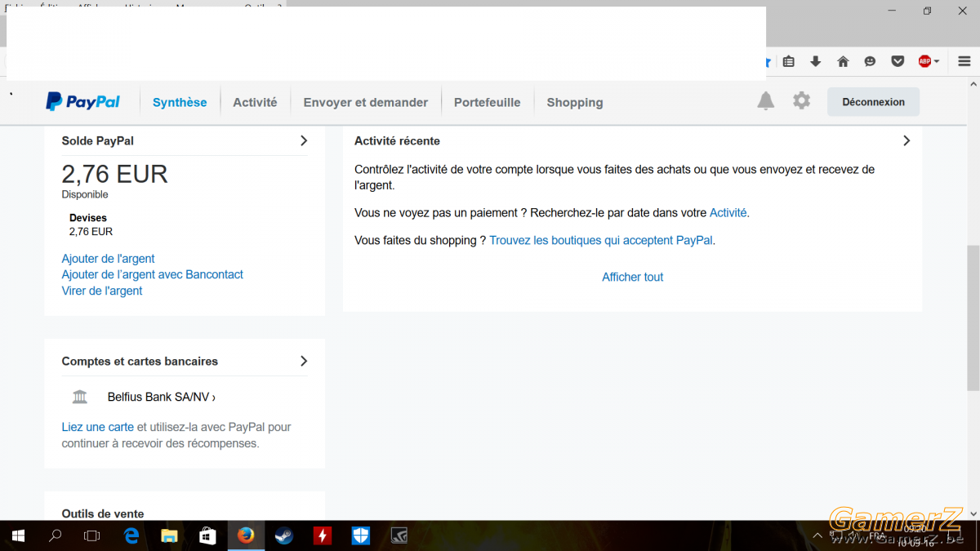Click the Déconnexion button

pyautogui.click(x=873, y=102)
